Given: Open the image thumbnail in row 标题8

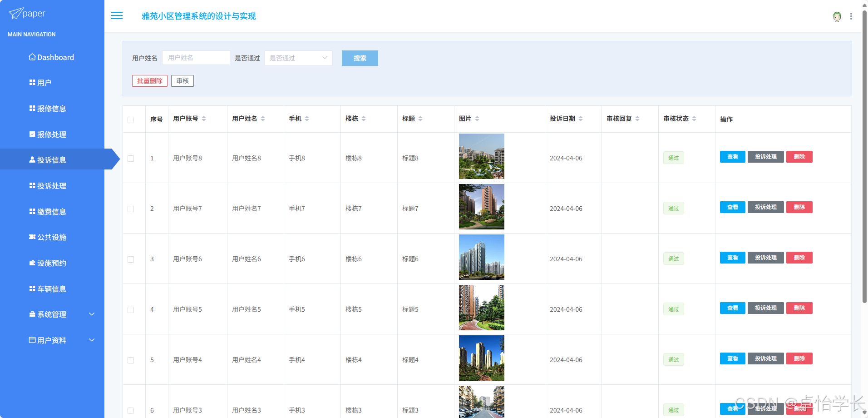Looking at the screenshot, I should pyautogui.click(x=482, y=156).
